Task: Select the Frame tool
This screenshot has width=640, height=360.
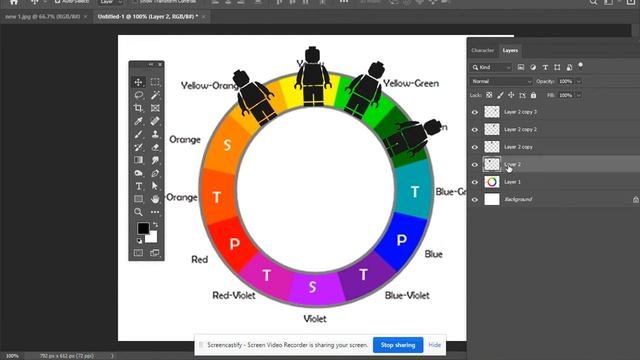Action: tap(155, 108)
